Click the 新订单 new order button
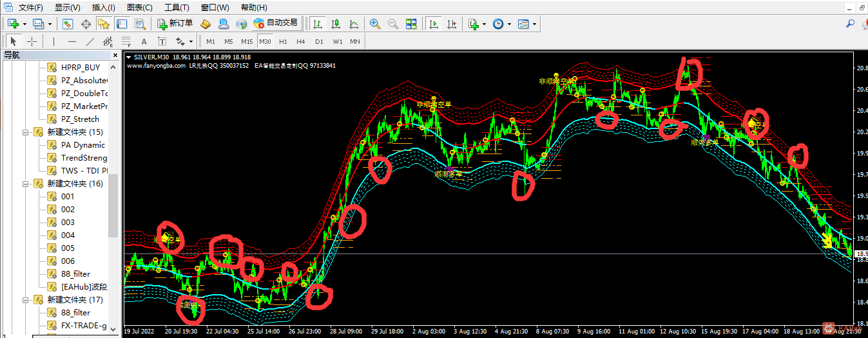 pyautogui.click(x=175, y=23)
